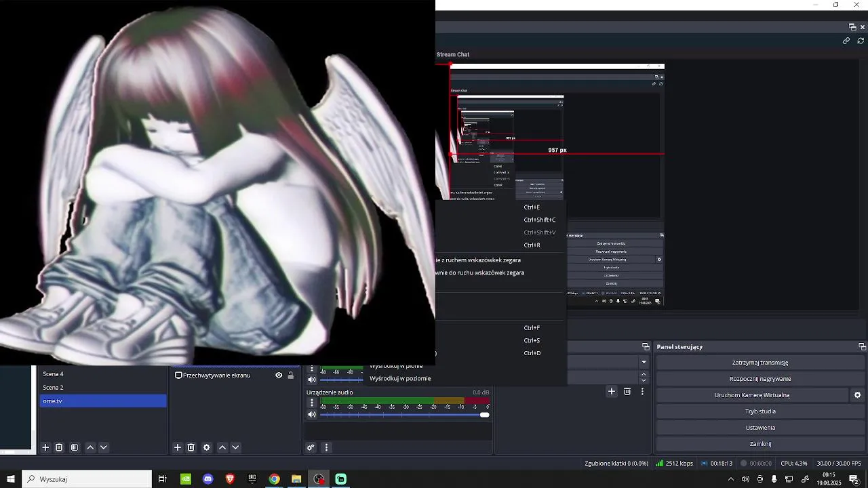This screenshot has height=488, width=868.
Task: Undock the Panel sterujący dock
Action: tap(863, 347)
